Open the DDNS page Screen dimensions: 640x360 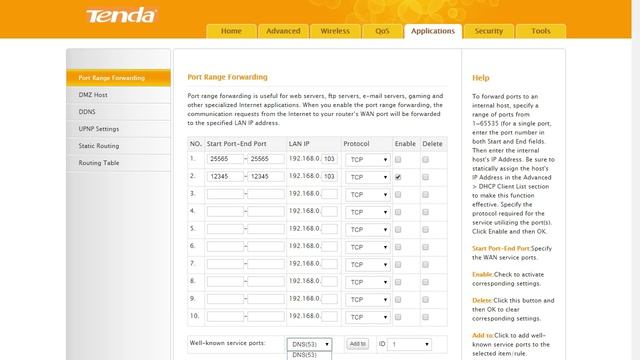point(118,112)
